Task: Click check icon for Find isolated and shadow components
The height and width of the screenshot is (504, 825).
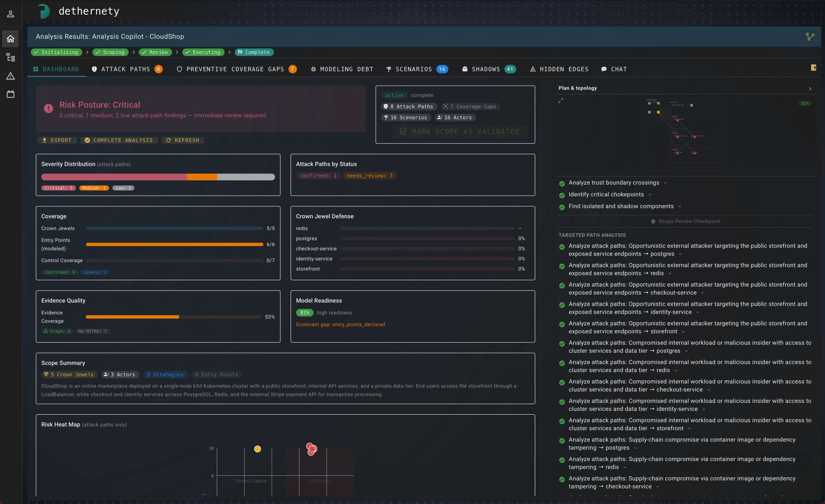Action: (562, 207)
